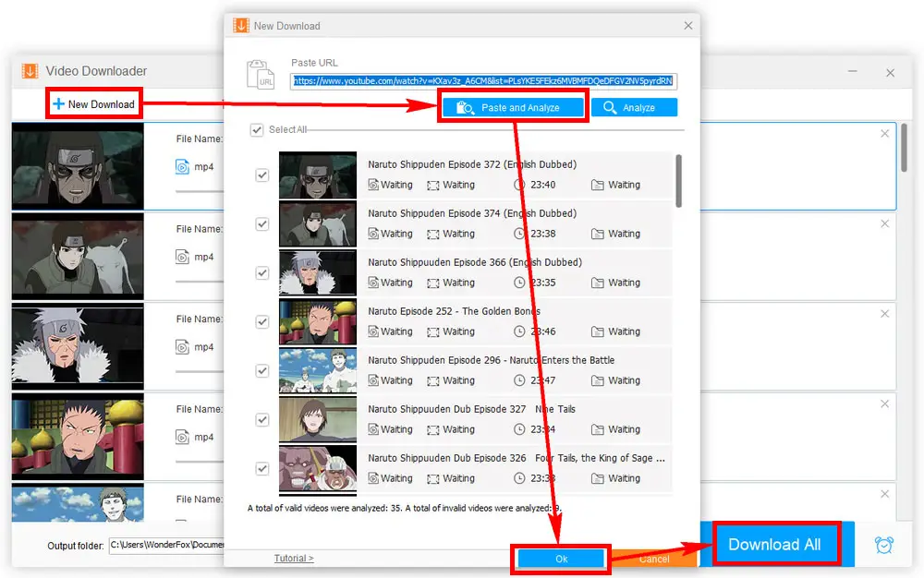Click clock icon showing 23:38

pyautogui.click(x=519, y=234)
